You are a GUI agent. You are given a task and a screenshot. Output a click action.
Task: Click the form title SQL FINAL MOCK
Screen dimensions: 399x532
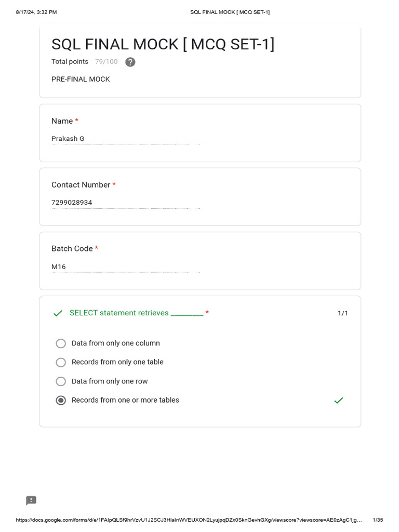coord(163,44)
